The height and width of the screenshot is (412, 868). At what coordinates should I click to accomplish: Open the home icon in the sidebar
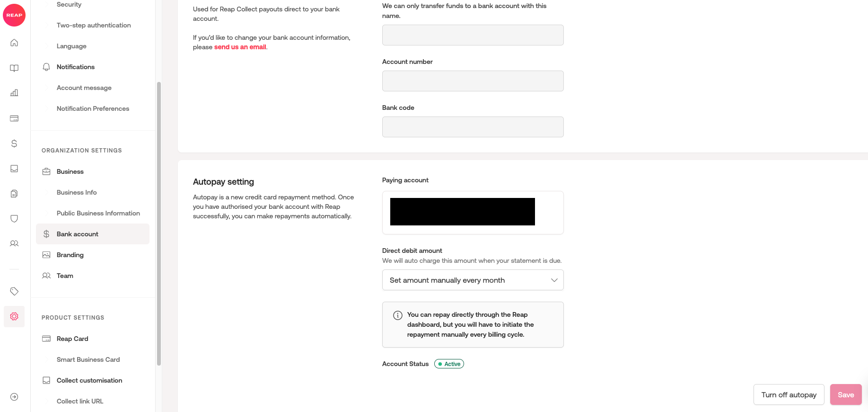click(x=14, y=43)
